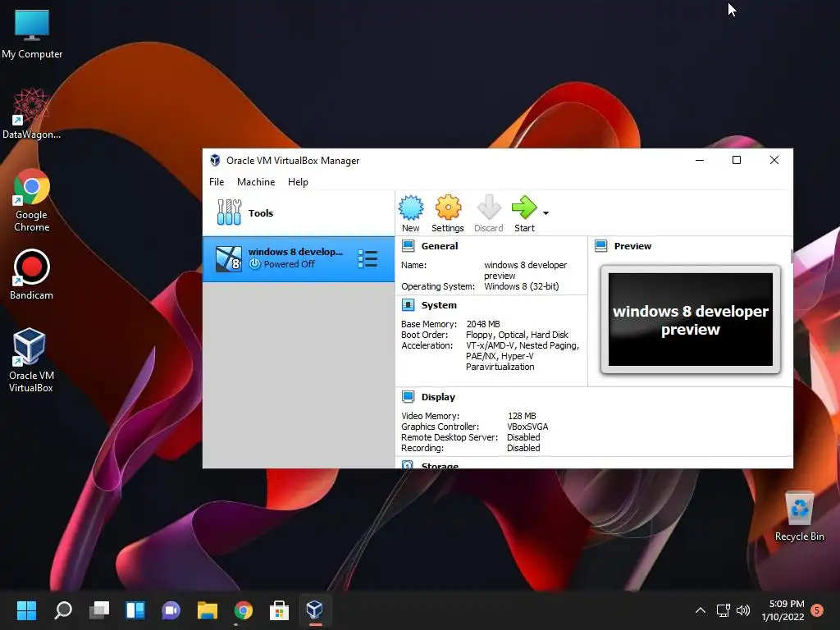Screen dimensions: 840x630
Task: Open Oracle VM VirtualBox desktop shortcut
Action: (x=30, y=360)
